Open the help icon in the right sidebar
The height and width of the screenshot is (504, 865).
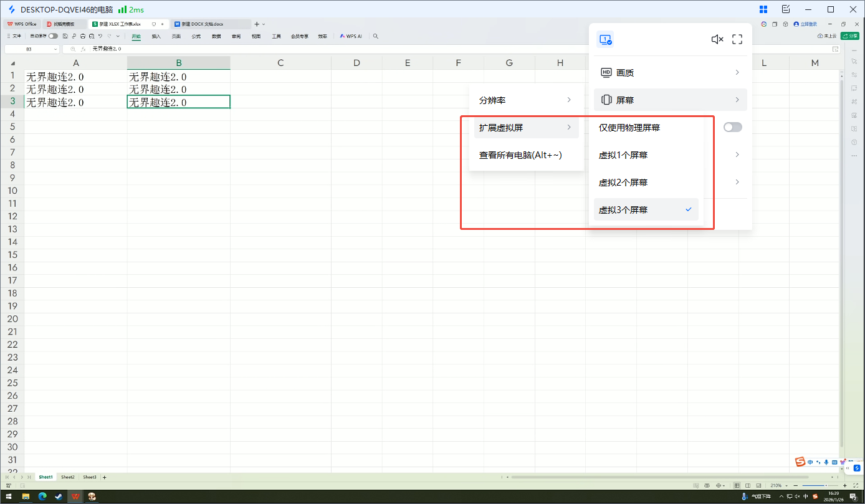pos(854,141)
